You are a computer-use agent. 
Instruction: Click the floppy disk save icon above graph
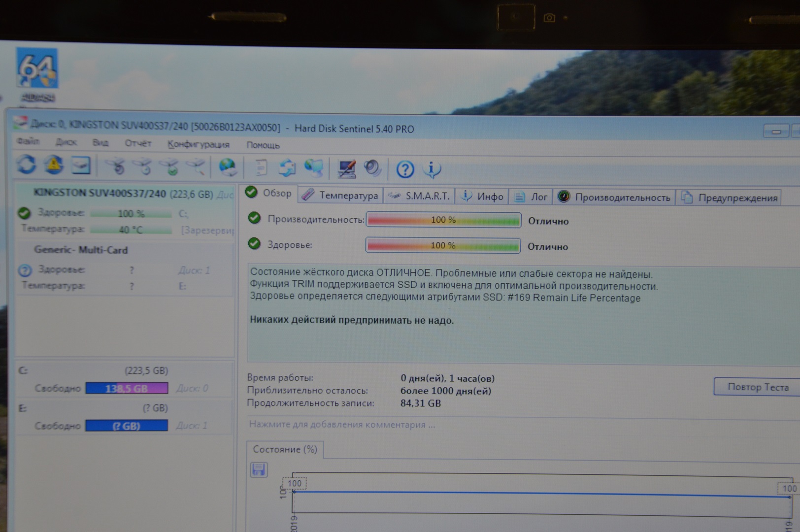259,469
